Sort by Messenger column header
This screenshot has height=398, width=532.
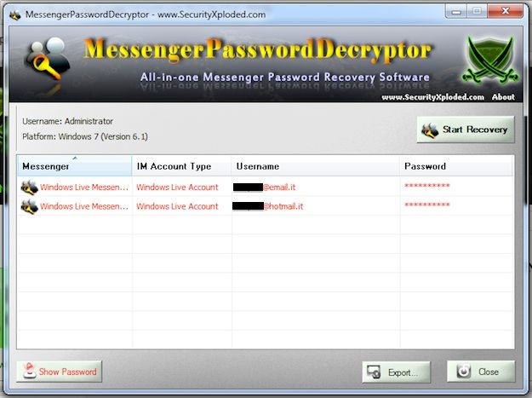tap(74, 166)
